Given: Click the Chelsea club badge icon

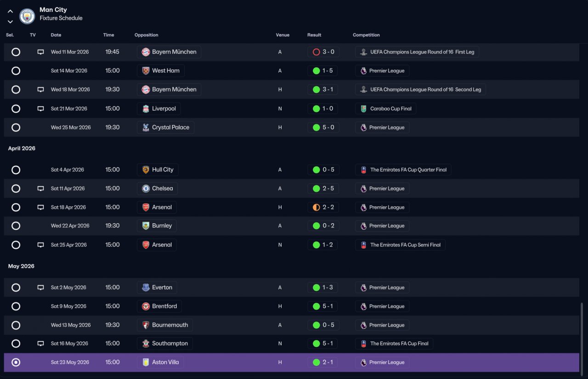Looking at the screenshot, I should pyautogui.click(x=146, y=188).
